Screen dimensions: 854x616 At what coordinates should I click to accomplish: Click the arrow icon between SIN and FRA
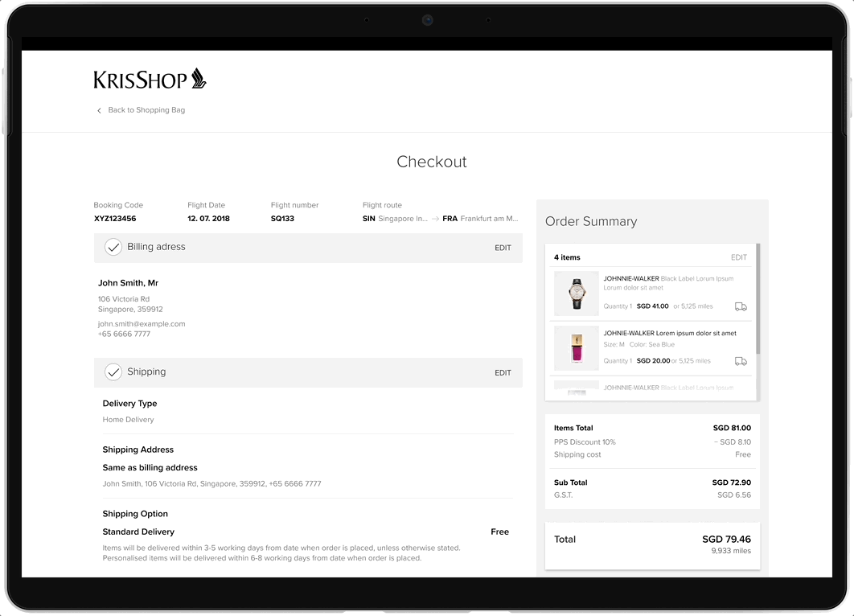436,218
